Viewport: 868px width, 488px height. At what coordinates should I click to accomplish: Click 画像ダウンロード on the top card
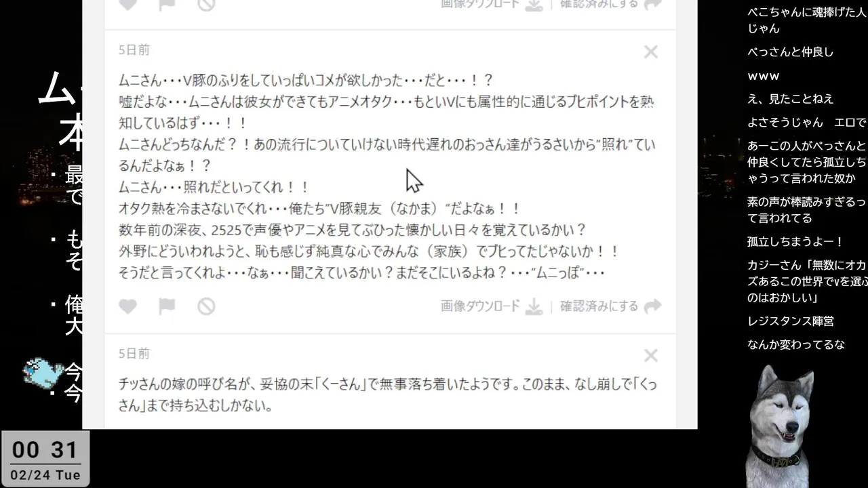480,4
